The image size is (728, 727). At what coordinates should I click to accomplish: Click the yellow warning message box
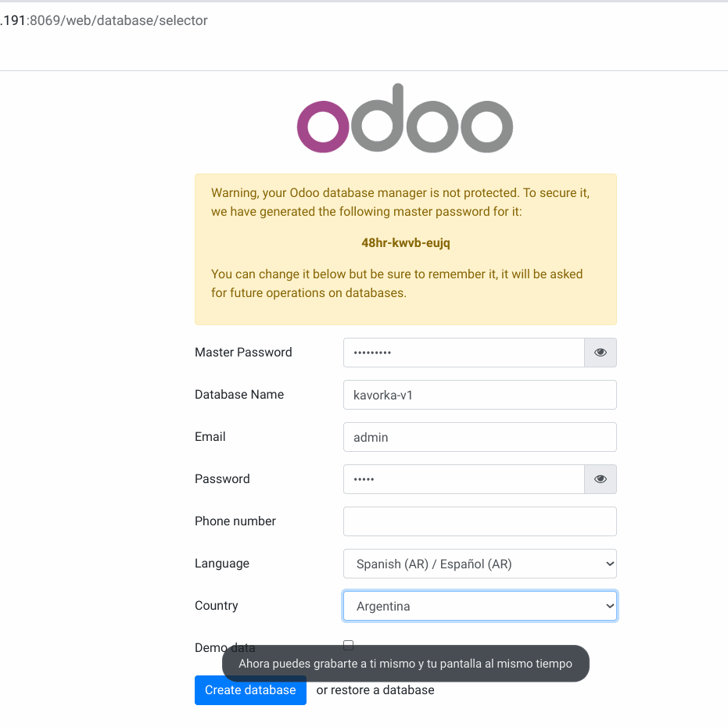click(406, 249)
